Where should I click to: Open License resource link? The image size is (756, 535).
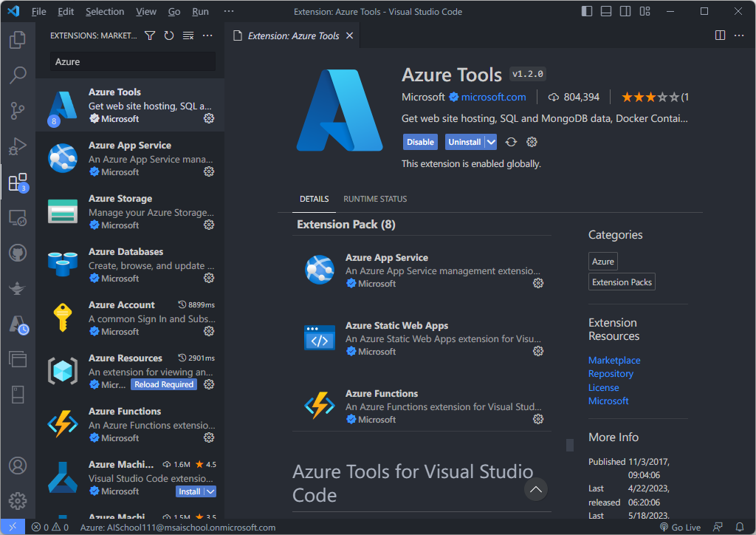pyautogui.click(x=603, y=387)
